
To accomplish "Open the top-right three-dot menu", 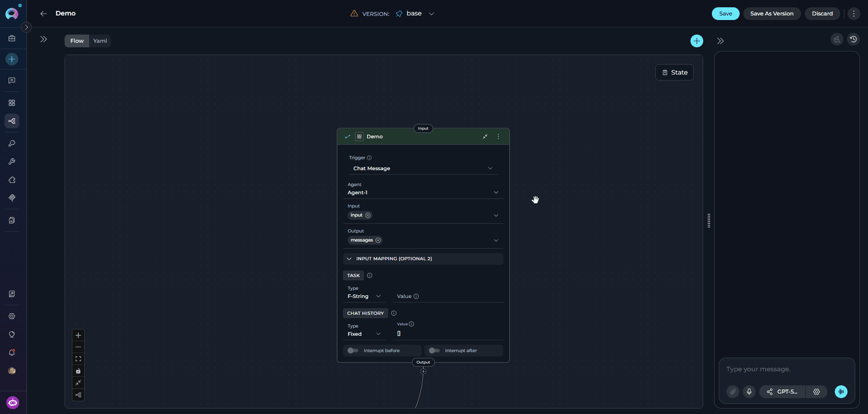I will pos(854,14).
